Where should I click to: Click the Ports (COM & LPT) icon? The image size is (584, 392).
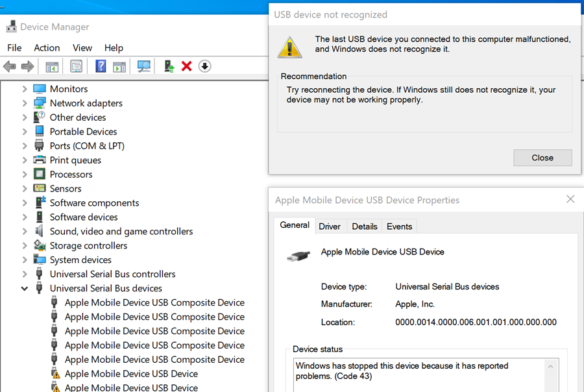coord(39,145)
